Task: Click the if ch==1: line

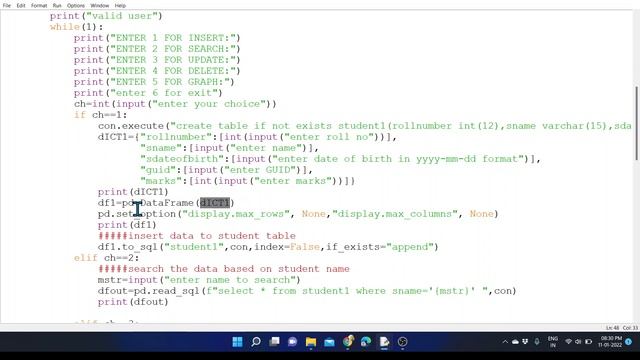Action: click(x=100, y=115)
